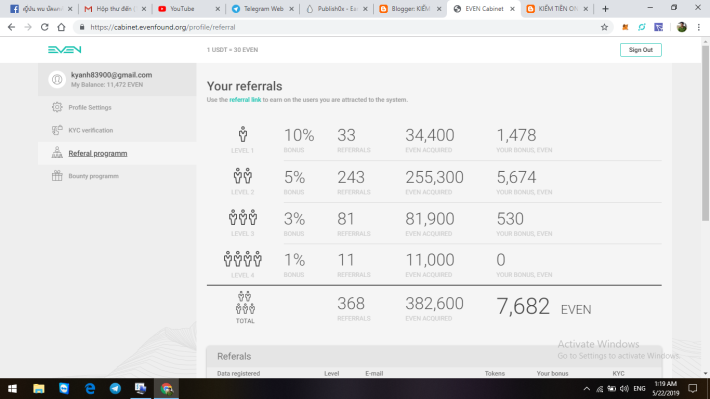Click the EVEN logo in header
The width and height of the screenshot is (710, 399).
(x=64, y=50)
